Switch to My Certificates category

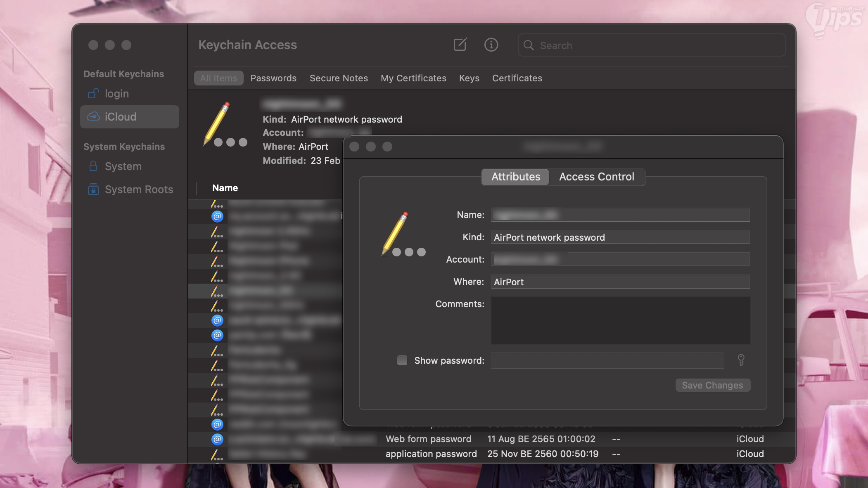(x=413, y=78)
